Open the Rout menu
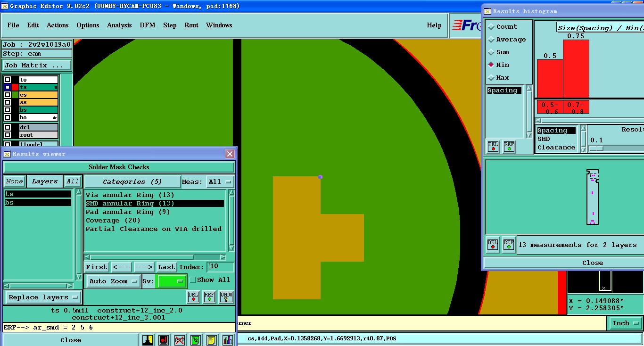Image resolution: width=644 pixels, height=346 pixels. pos(191,25)
